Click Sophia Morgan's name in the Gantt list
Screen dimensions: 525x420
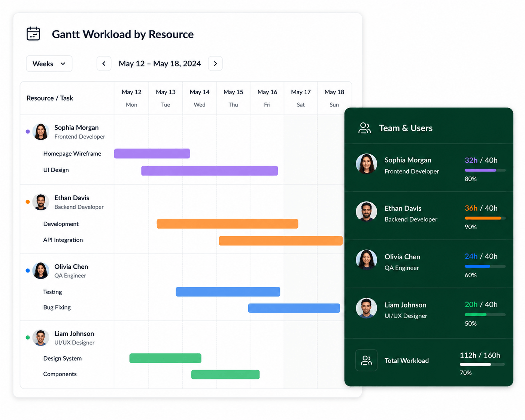pos(76,128)
